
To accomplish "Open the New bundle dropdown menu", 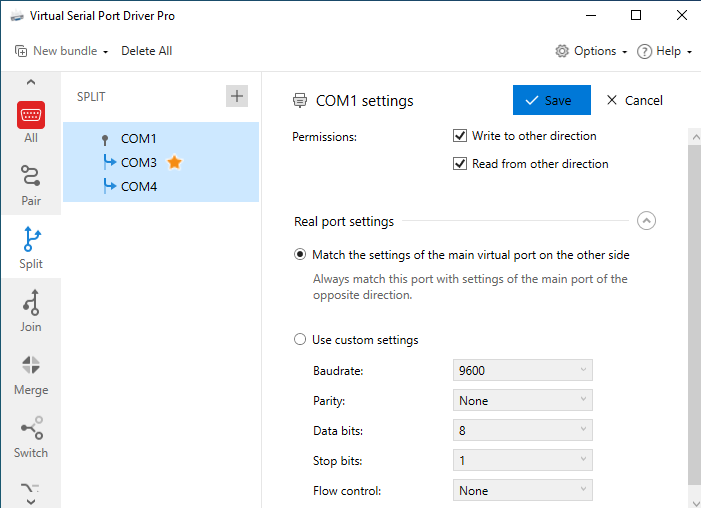I will 62,51.
